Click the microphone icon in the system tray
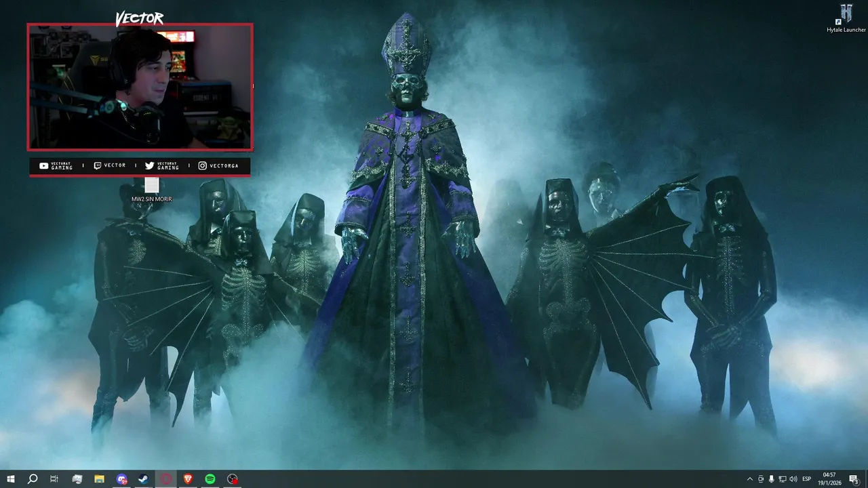 (x=771, y=479)
